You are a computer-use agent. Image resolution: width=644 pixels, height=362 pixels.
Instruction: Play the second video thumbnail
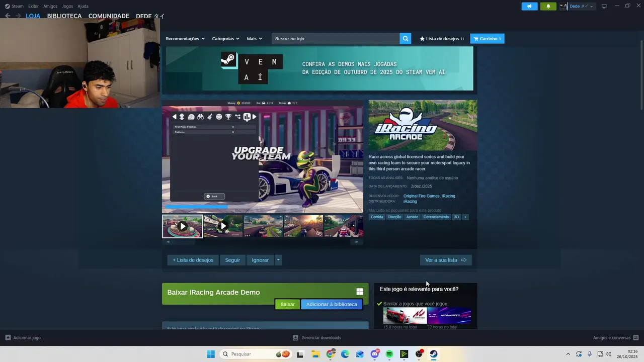(x=223, y=226)
